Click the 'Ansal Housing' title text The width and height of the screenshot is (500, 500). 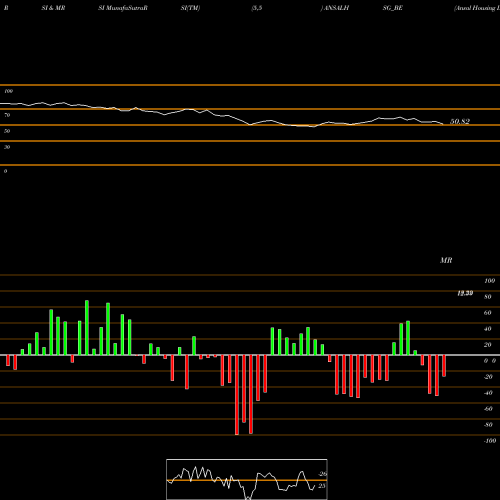pos(477,8)
